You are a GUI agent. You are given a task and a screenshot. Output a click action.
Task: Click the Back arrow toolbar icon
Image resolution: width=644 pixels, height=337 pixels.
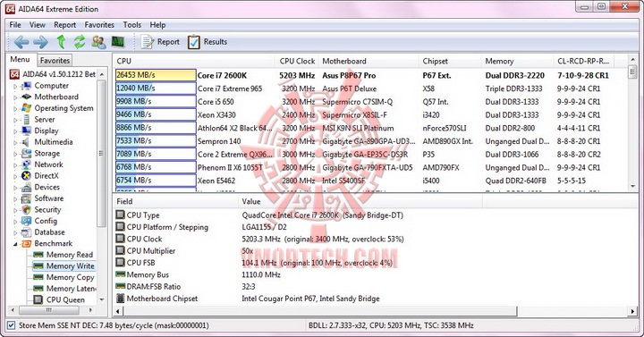[21, 41]
